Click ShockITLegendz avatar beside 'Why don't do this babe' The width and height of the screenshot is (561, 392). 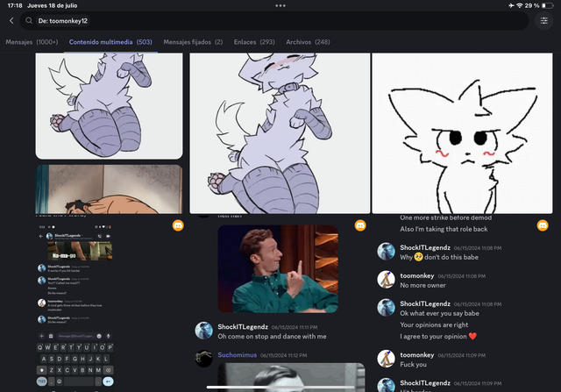pyautogui.click(x=386, y=252)
